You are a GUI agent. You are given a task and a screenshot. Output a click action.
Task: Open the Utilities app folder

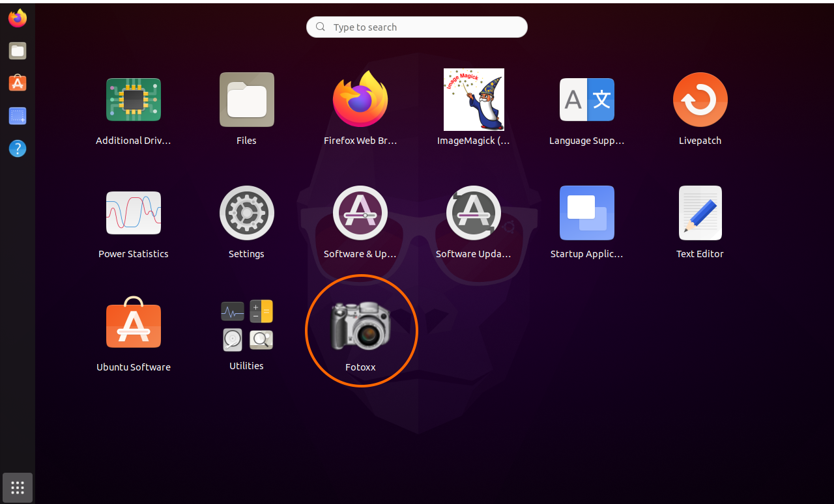pos(247,325)
